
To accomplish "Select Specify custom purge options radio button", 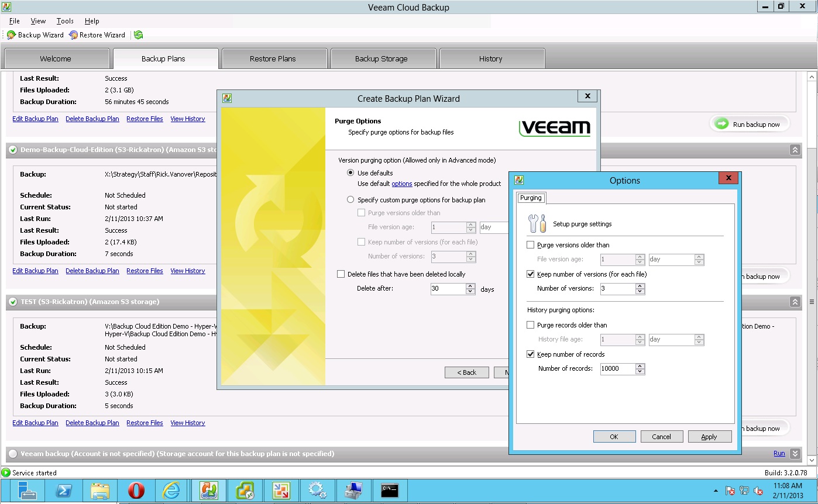I will tap(350, 200).
